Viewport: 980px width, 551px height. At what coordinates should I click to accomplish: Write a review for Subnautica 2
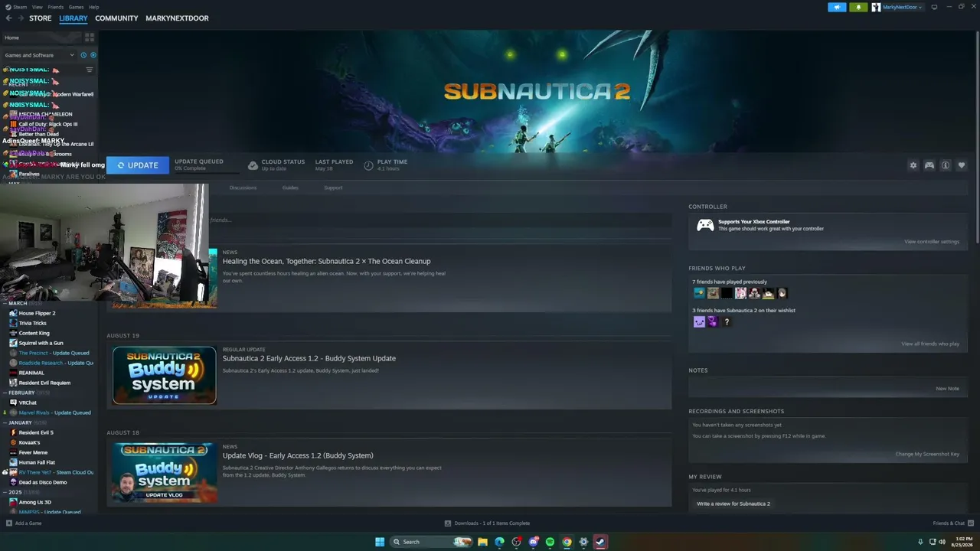(733, 504)
